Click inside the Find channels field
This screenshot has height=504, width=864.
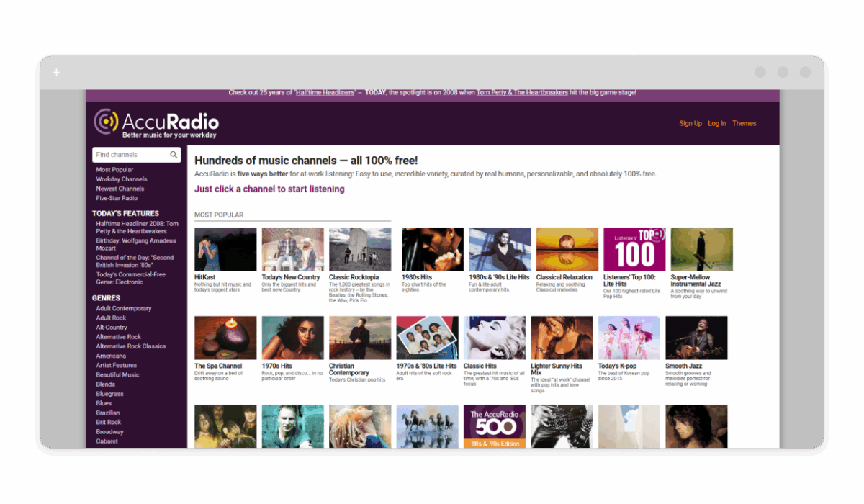tap(130, 155)
